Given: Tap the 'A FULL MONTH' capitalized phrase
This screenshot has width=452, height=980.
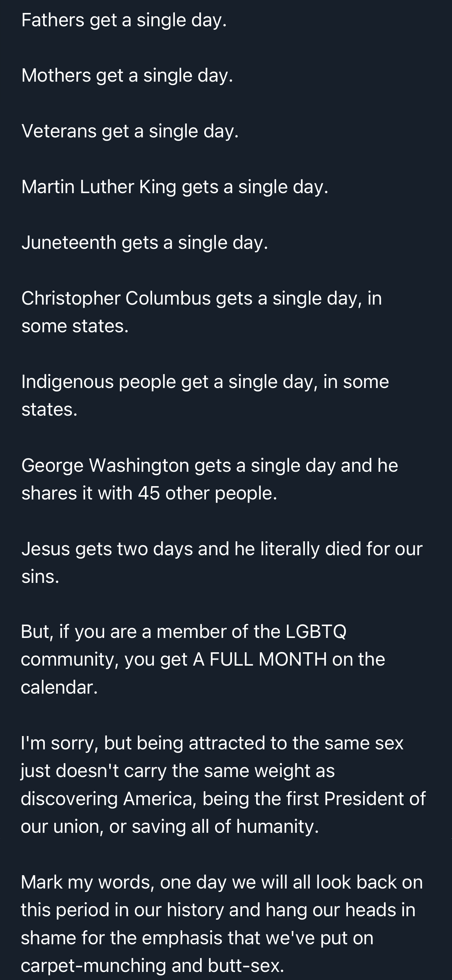Looking at the screenshot, I should (260, 659).
